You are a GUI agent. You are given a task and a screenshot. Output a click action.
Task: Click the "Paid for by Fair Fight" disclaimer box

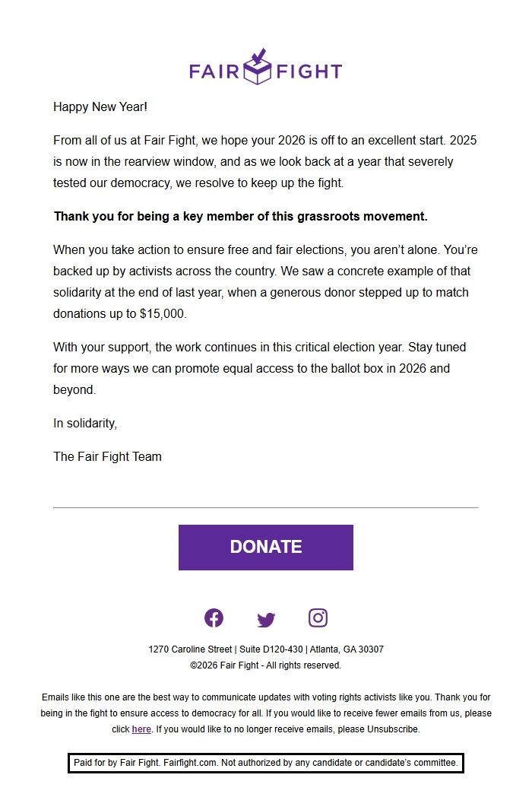pyautogui.click(x=265, y=762)
